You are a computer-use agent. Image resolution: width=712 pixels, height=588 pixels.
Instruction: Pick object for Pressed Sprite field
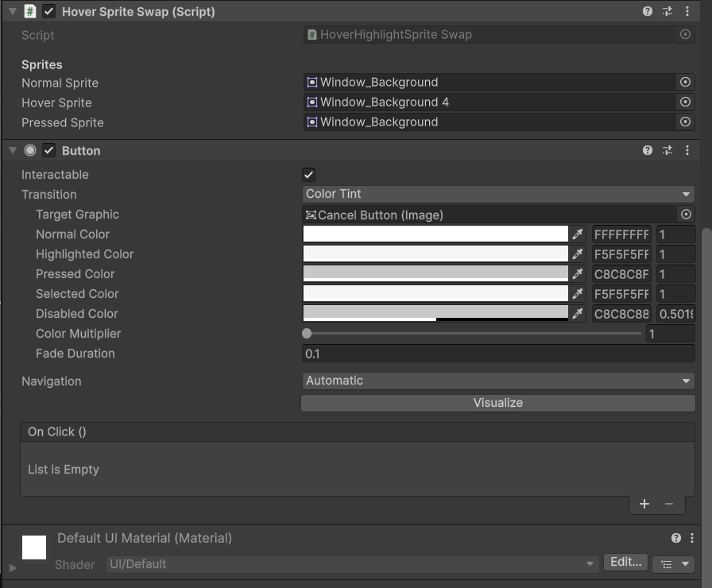pos(685,122)
